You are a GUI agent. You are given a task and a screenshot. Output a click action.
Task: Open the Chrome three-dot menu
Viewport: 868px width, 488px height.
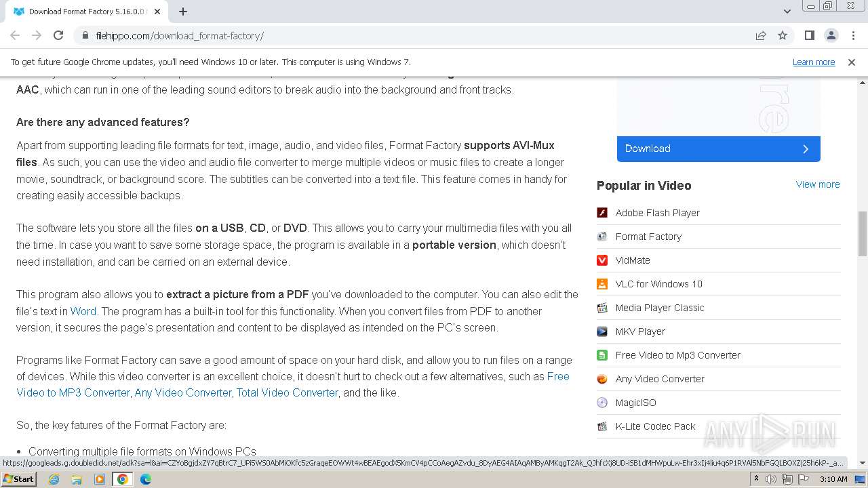(x=852, y=35)
